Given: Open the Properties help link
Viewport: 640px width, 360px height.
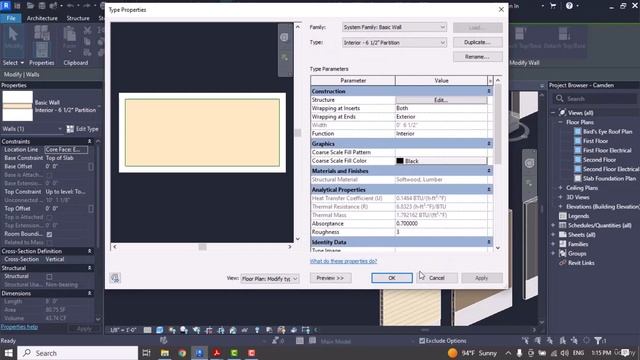Looking at the screenshot, I should pos(19,327).
